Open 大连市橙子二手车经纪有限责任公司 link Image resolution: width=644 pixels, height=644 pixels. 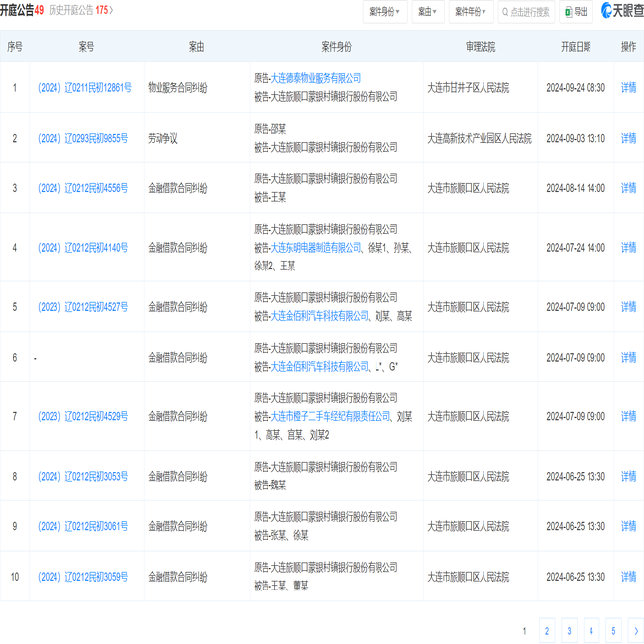click(x=331, y=416)
